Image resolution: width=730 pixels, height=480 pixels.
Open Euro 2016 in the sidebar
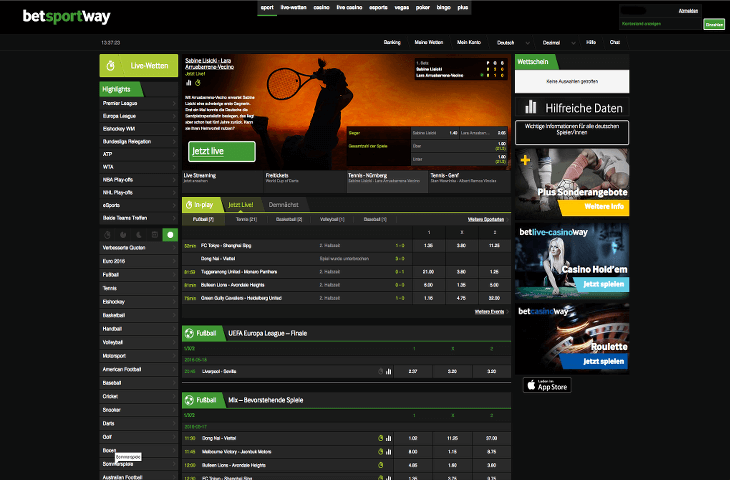(139, 261)
